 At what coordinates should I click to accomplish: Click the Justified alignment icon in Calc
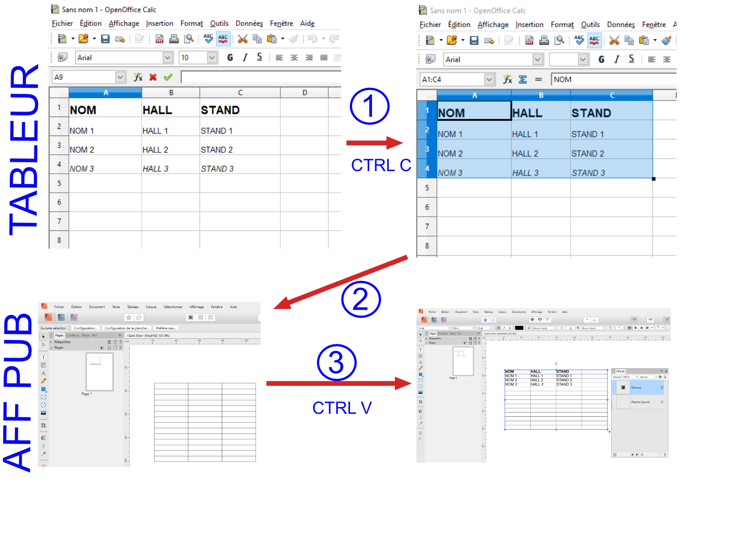tap(324, 58)
